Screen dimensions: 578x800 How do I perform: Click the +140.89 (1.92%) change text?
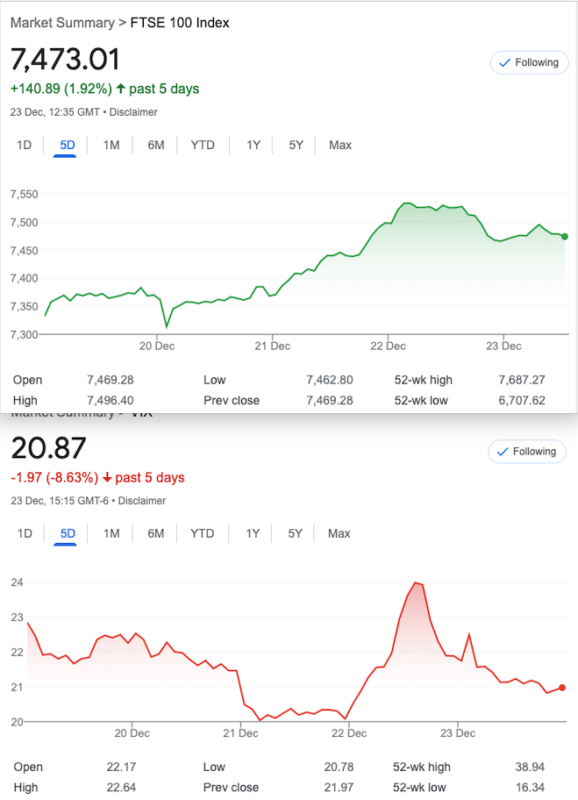tap(61, 89)
